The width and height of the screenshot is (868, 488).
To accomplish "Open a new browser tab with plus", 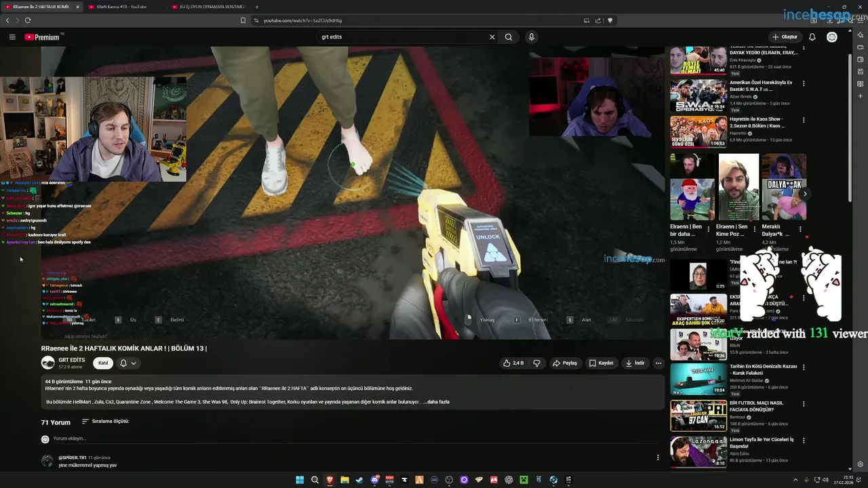I will (x=256, y=7).
